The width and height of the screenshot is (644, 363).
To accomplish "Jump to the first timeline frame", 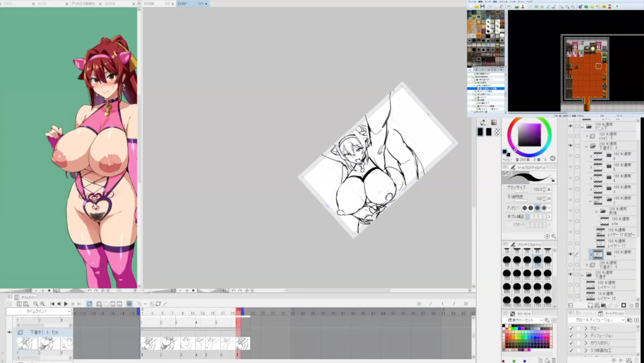I will pos(52,304).
